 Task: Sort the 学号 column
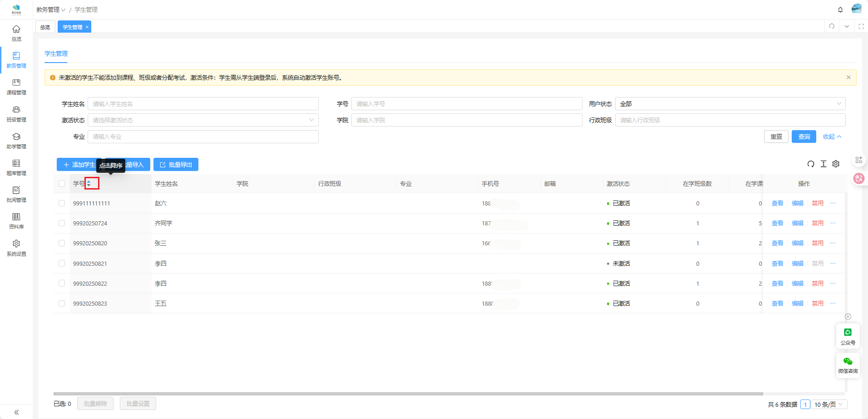pyautogui.click(x=89, y=184)
